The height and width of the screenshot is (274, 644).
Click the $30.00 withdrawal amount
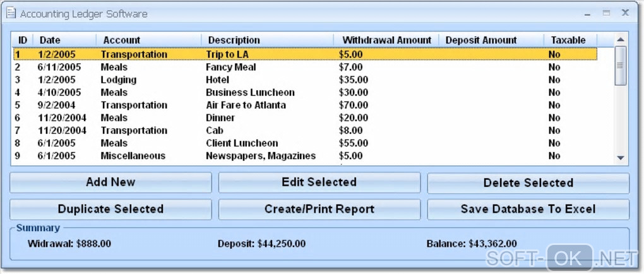point(354,92)
